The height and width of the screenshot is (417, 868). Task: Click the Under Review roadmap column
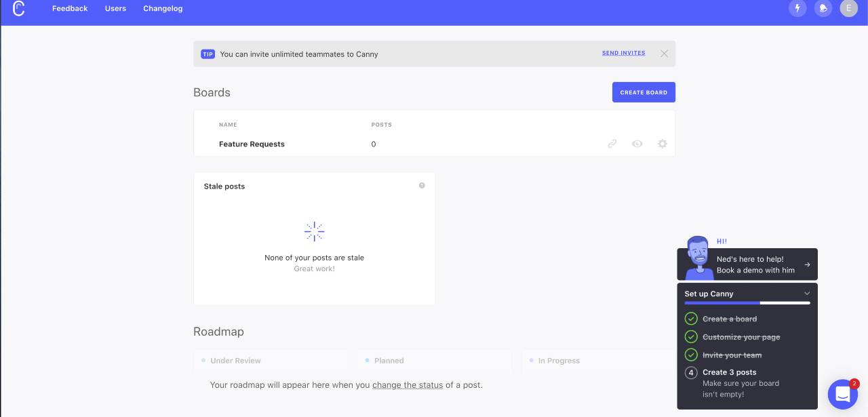[271, 361]
